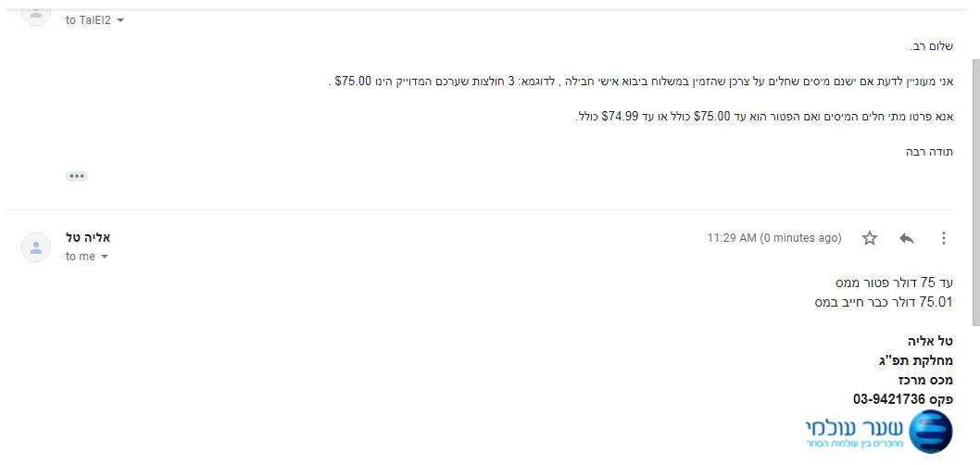Show trimmed content with the ellipsis button
Screen dimensions: 980x465
tap(77, 175)
